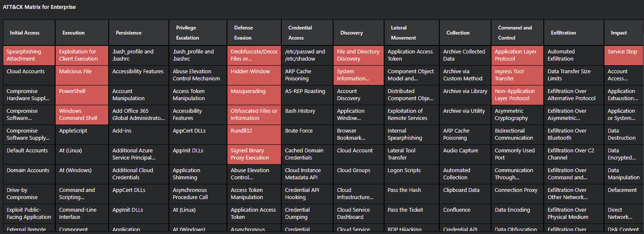This screenshot has height=234, width=644.
Task: Click the Collection column header
Action: click(465, 33)
